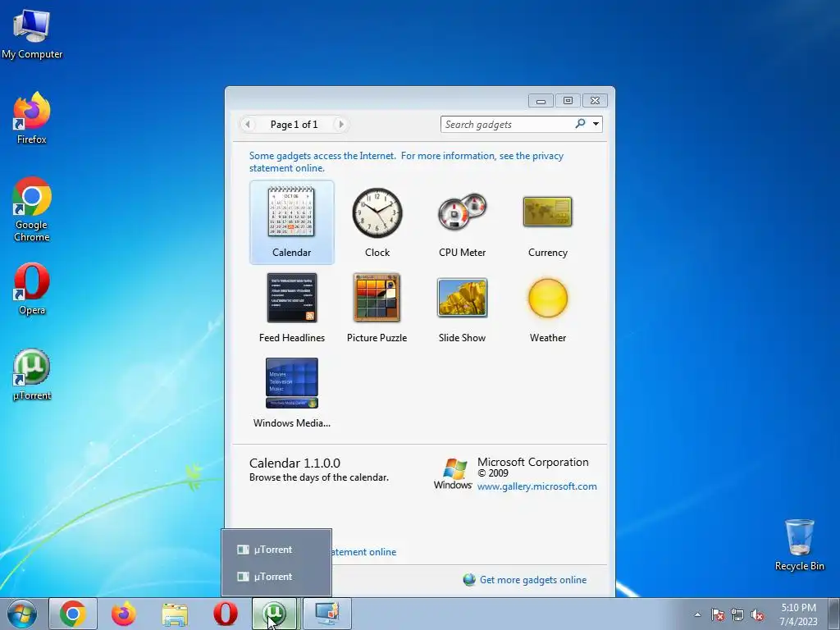Open the search gadgets dropdown arrow
This screenshot has height=630, width=840.
click(596, 125)
